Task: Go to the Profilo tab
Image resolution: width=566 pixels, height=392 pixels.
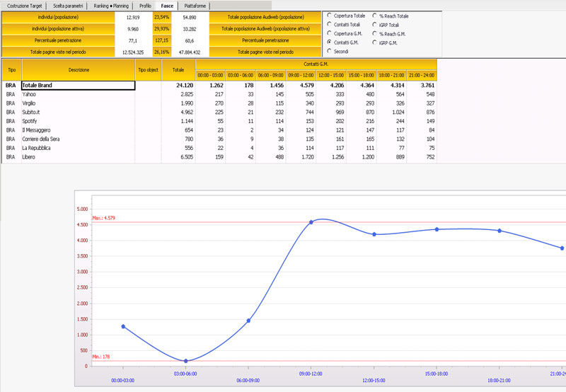Action: (x=145, y=5)
